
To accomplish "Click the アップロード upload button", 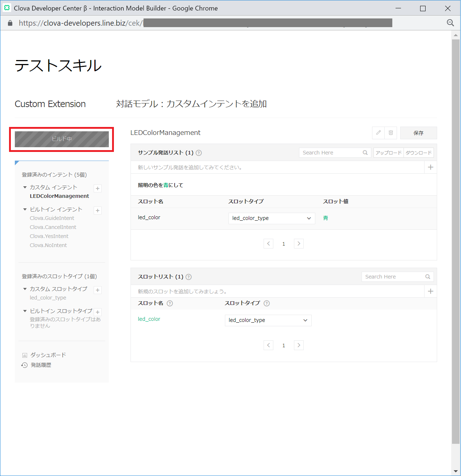I will 388,153.
